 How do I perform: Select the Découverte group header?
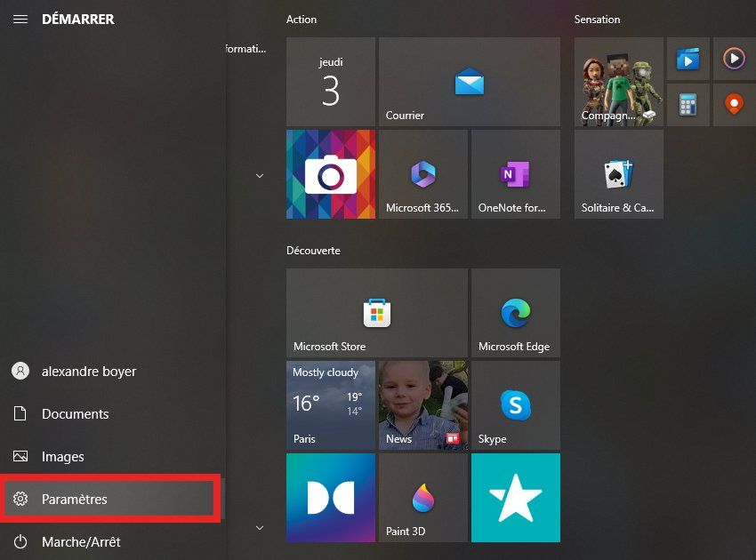313,251
